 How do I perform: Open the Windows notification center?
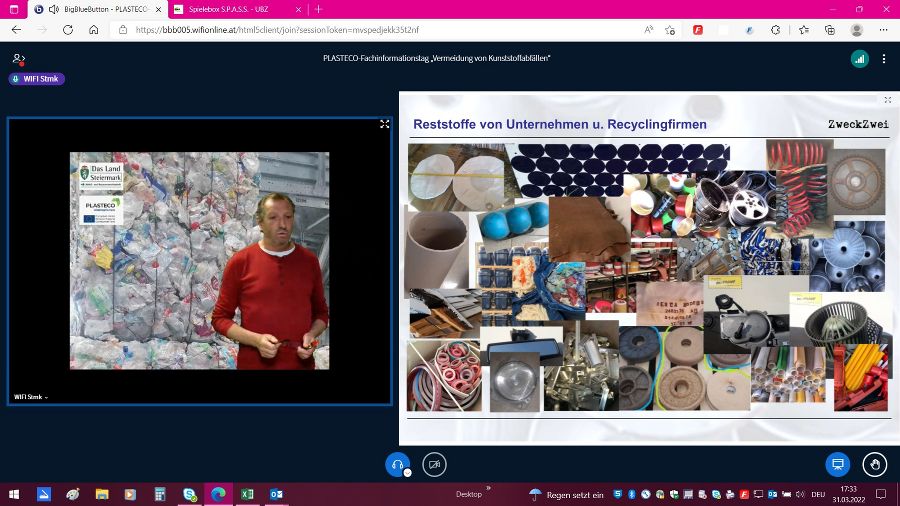pyautogui.click(x=881, y=494)
